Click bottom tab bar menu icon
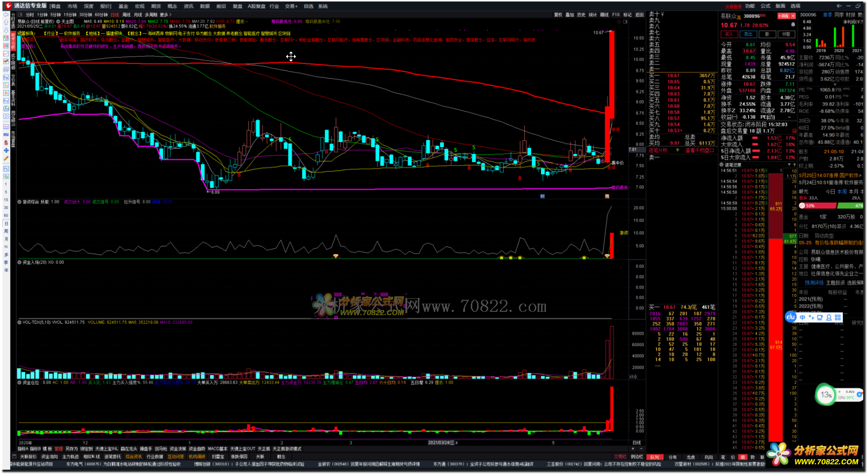868x474 pixels. 14,457
